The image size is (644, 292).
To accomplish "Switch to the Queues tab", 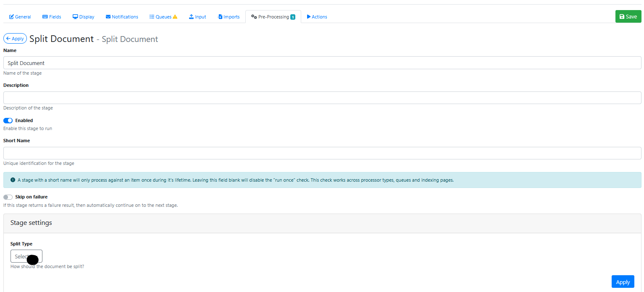I will click(163, 17).
